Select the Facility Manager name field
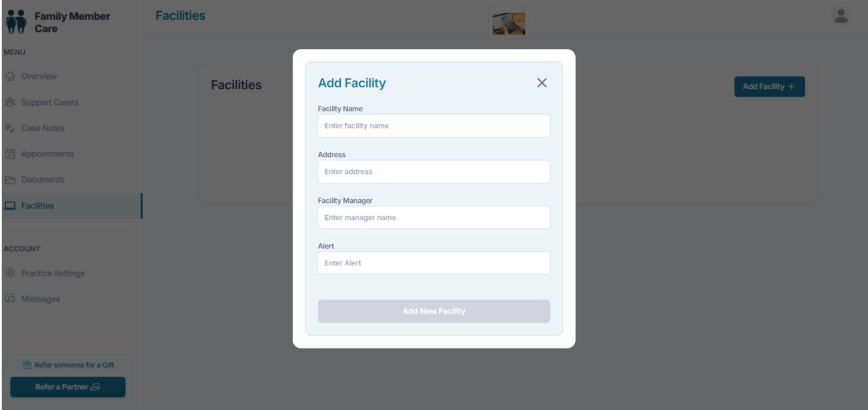 pos(434,217)
